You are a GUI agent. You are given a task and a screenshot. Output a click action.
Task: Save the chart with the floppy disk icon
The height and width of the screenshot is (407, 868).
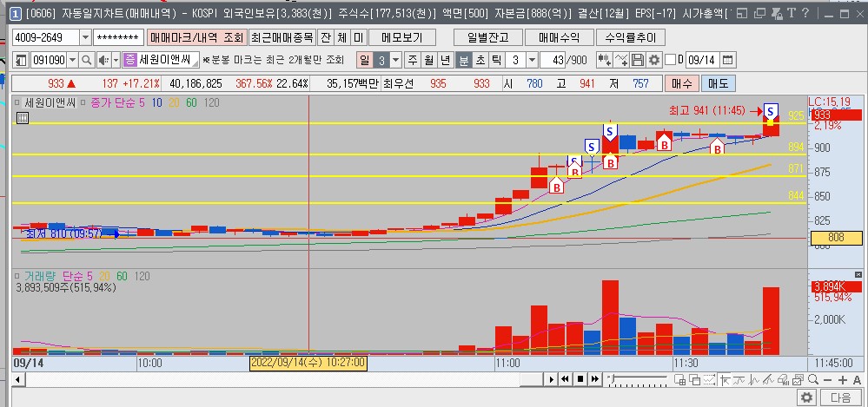(x=638, y=60)
